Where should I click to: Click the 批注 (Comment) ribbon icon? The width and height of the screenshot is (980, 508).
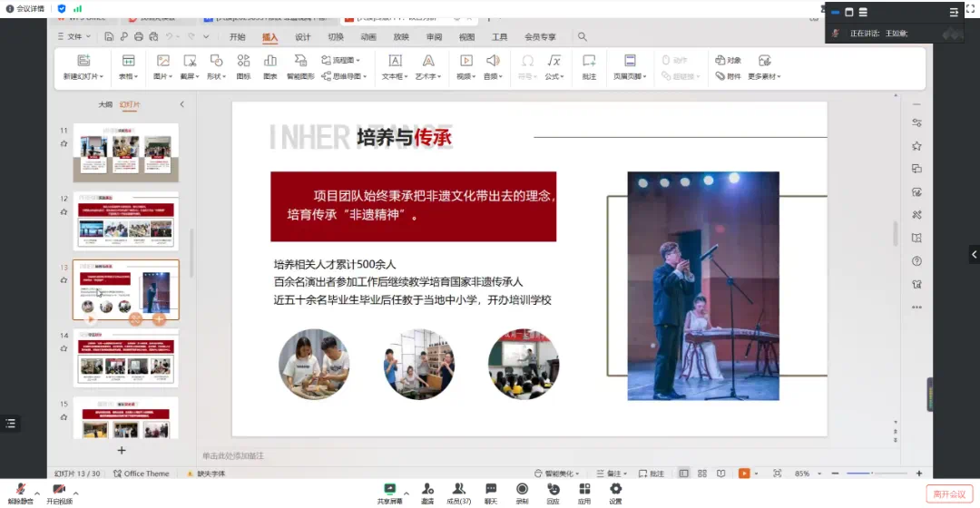pos(589,66)
